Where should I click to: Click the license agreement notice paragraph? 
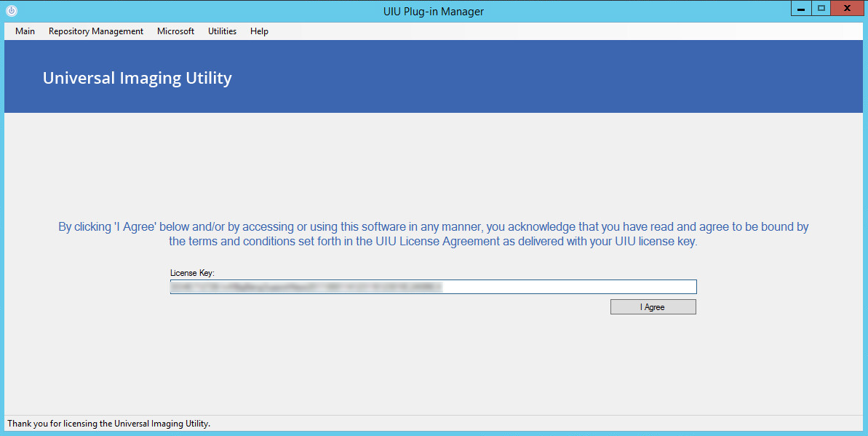coord(434,234)
